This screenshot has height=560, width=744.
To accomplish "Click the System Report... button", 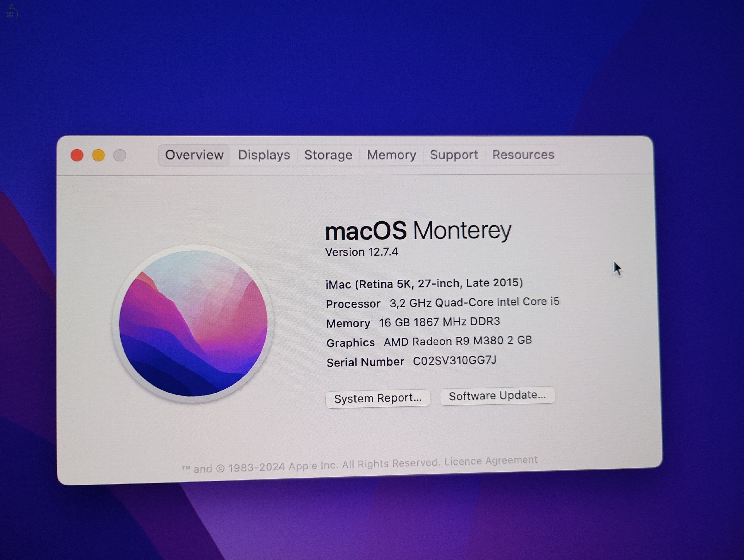I will (x=378, y=399).
